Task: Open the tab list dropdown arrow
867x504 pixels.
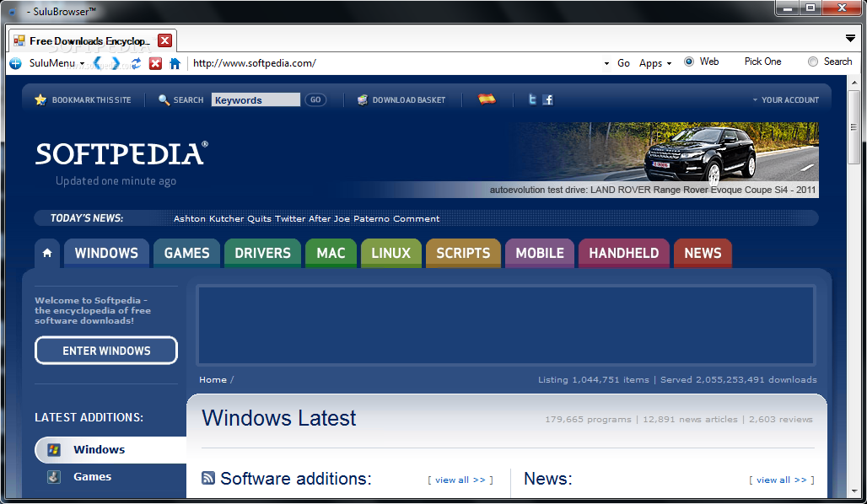Action: [x=850, y=38]
